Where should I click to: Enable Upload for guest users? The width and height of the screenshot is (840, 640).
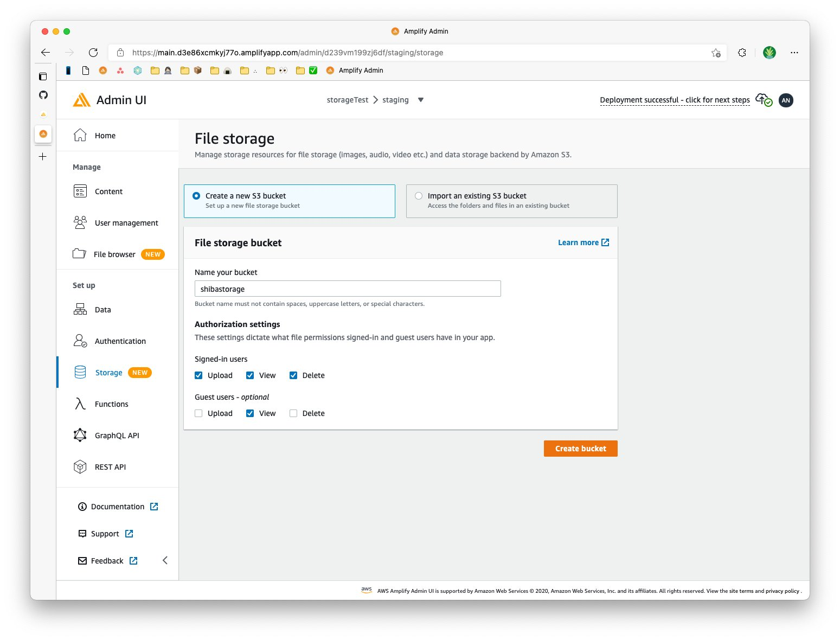coord(198,413)
